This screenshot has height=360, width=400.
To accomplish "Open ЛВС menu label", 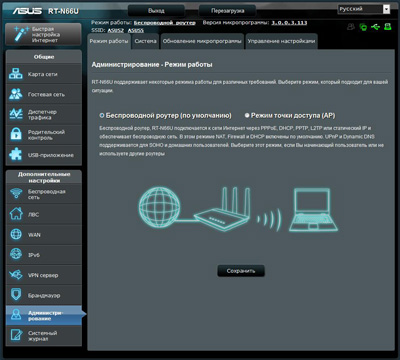I will (34, 215).
